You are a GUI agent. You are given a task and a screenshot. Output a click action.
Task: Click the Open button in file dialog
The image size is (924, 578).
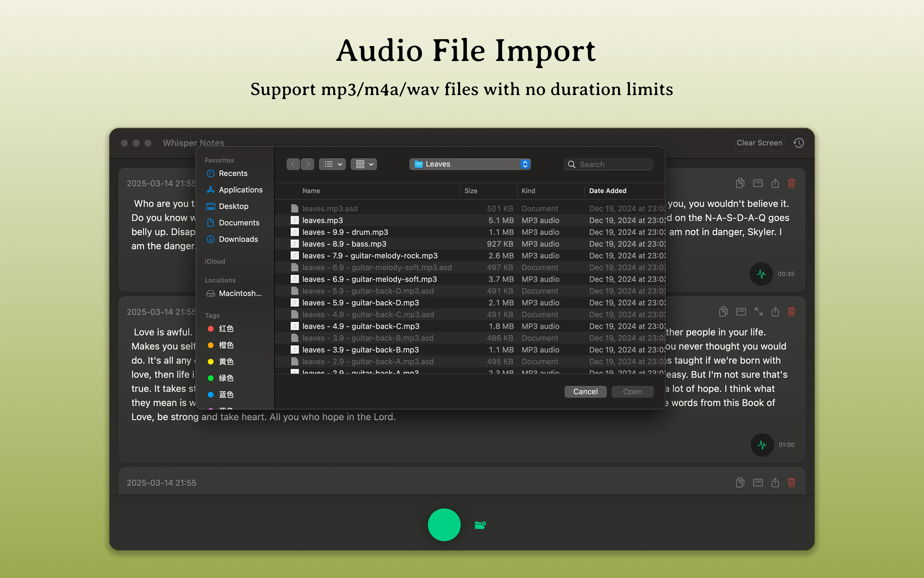[x=632, y=391]
